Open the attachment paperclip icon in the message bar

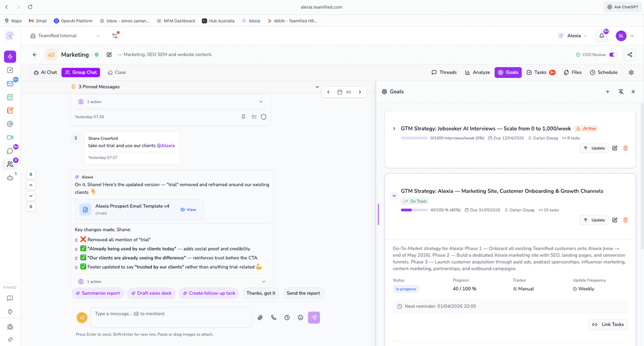click(260, 318)
